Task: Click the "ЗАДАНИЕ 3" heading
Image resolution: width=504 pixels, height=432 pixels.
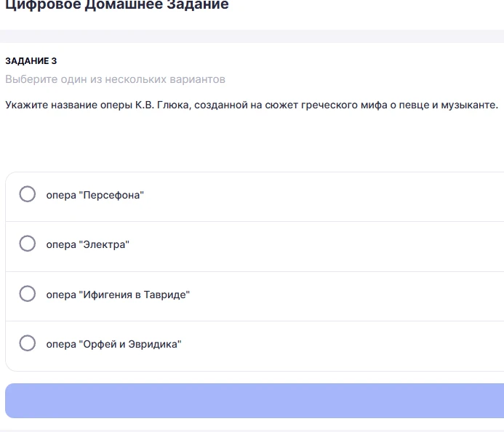Action: 31,61
